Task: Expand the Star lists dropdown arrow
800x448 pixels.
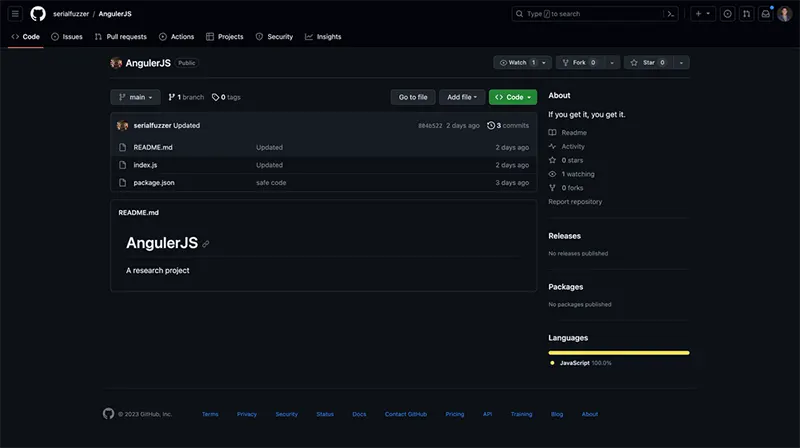Action: [681, 63]
